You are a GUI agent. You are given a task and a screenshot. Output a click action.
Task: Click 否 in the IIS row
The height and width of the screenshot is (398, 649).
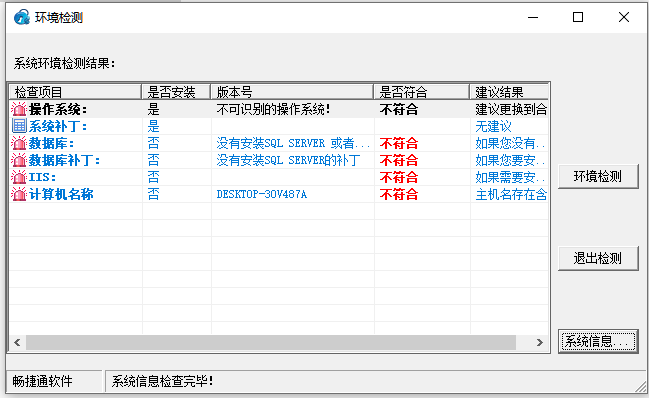point(154,177)
